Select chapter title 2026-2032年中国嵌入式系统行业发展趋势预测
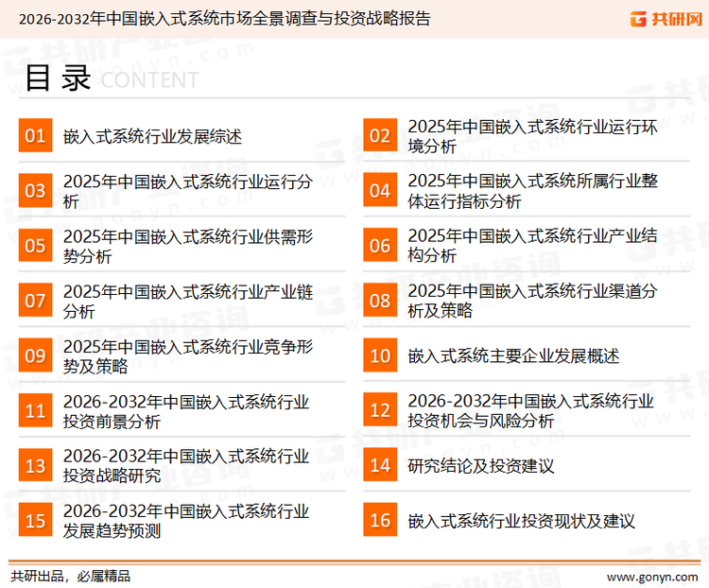Image resolution: width=709 pixels, height=588 pixels. coord(186,521)
